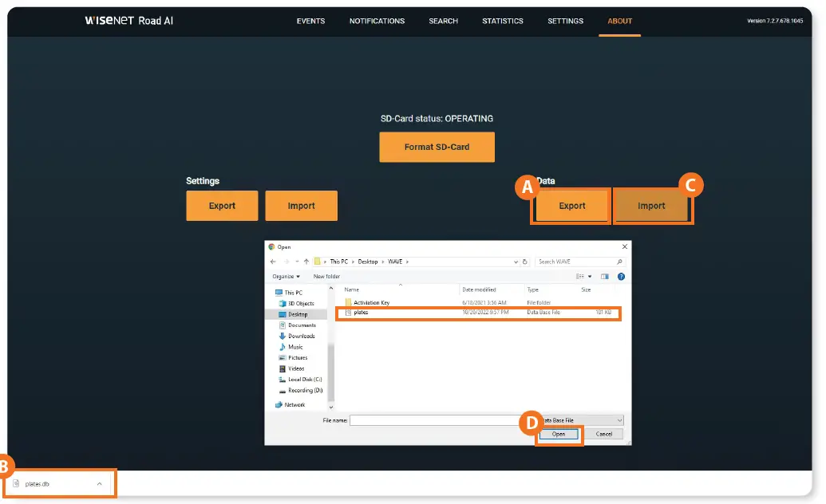The image size is (826, 504).
Task: Click the Activation Key folder icon
Action: (348, 302)
